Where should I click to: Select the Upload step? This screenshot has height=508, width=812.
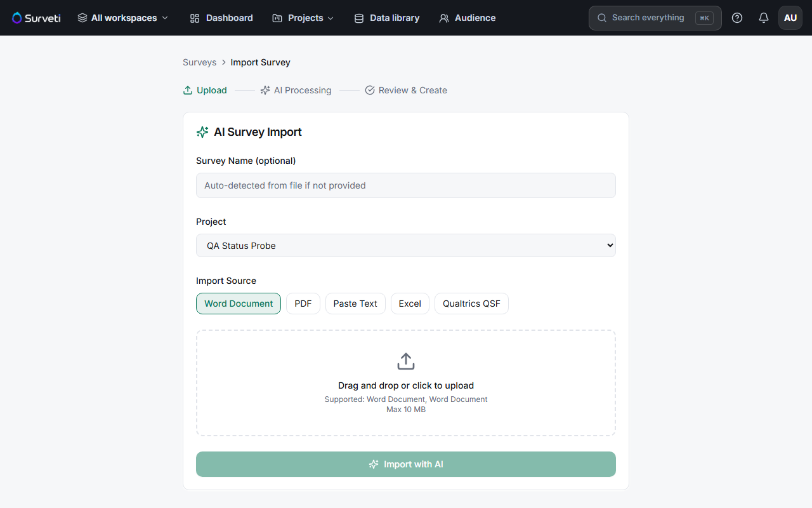(205, 90)
